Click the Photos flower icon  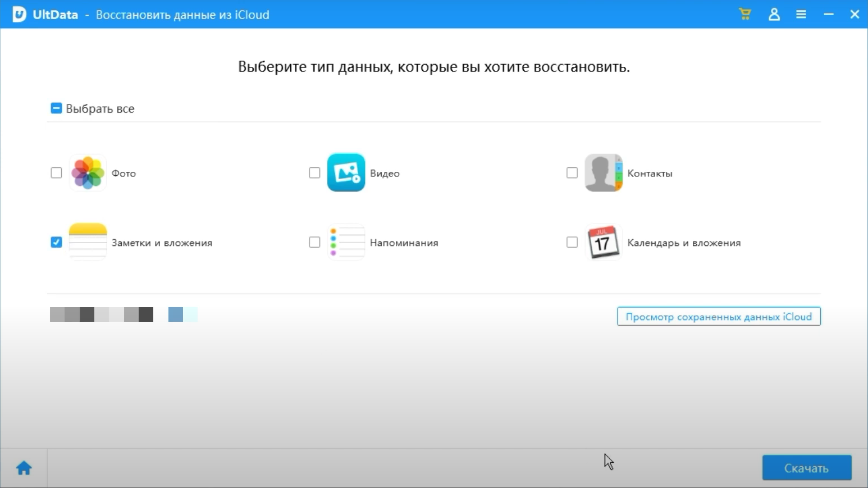[88, 172]
